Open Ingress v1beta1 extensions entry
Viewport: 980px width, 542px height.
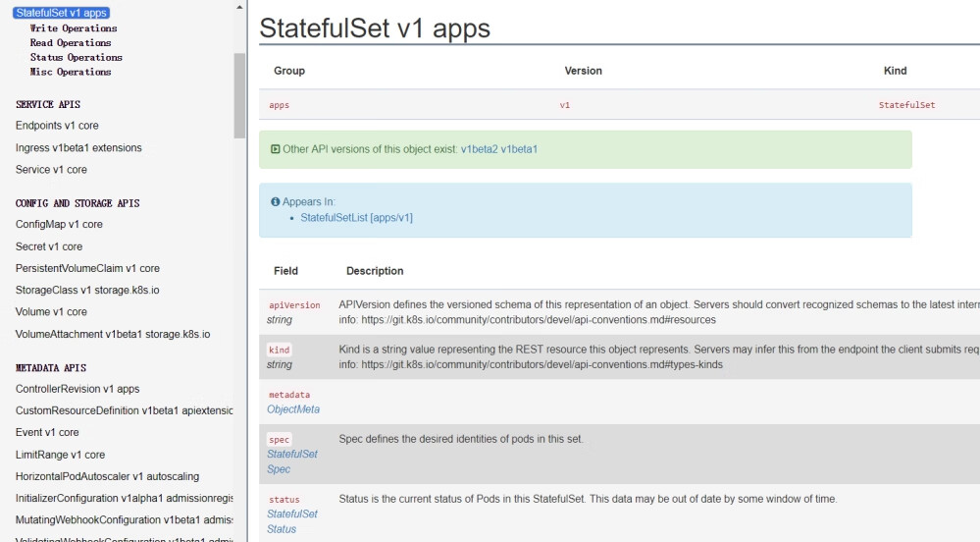click(78, 148)
